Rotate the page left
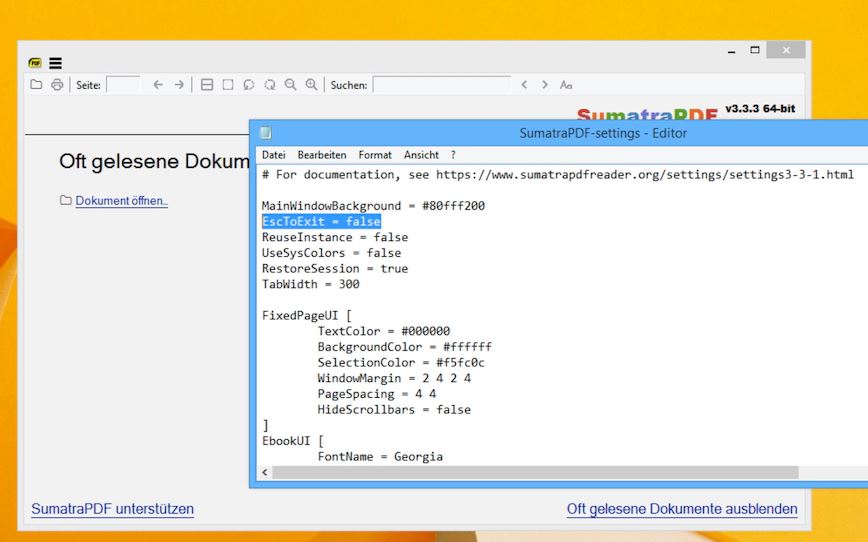 (x=249, y=85)
